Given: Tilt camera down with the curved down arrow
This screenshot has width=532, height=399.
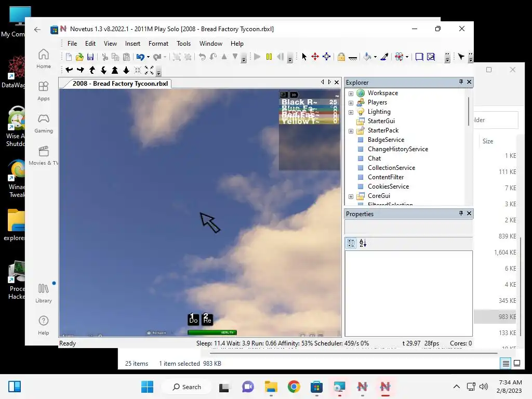Looking at the screenshot, I should coord(103,70).
